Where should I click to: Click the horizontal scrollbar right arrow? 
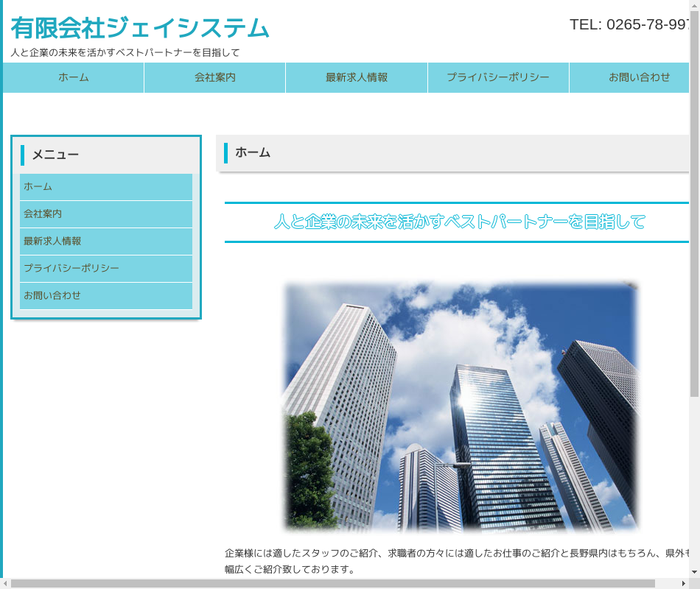pos(683,583)
